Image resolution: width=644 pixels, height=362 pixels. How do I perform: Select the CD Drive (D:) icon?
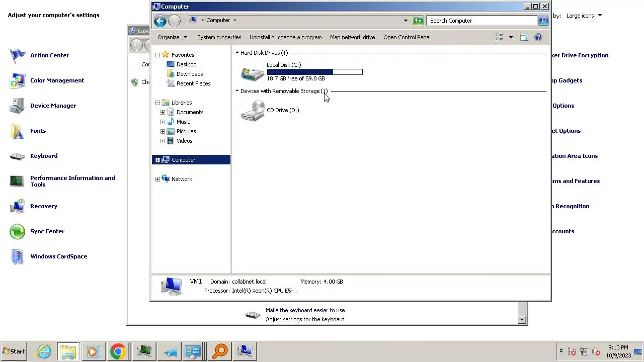(x=253, y=111)
